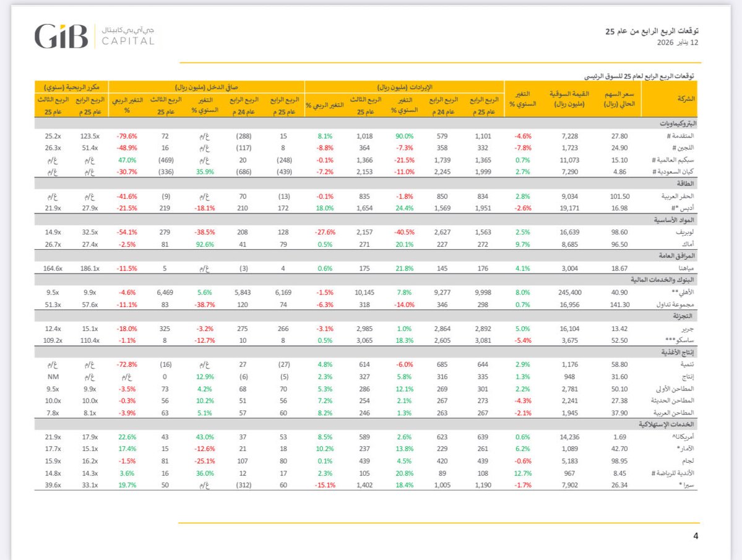Click the 'المرافق العامة' sector heading
The image size is (742, 560).
[x=676, y=256]
